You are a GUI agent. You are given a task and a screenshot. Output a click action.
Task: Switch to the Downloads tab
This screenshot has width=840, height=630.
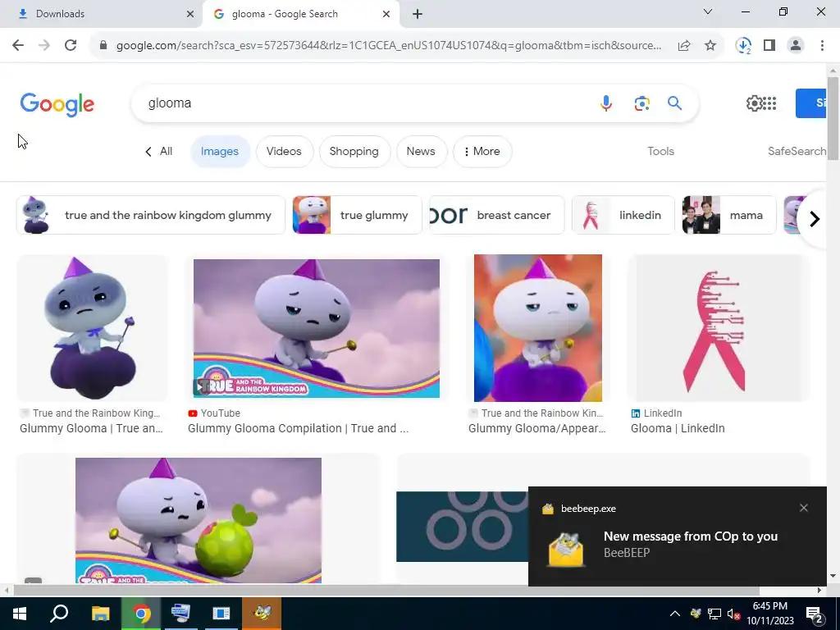102,14
